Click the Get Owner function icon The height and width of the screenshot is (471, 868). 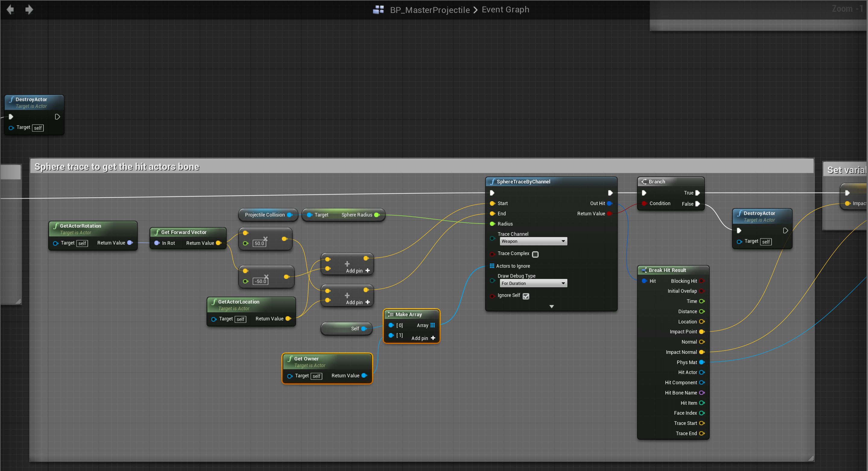pyautogui.click(x=290, y=359)
